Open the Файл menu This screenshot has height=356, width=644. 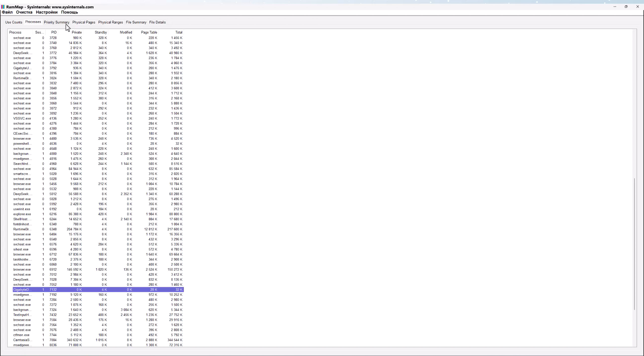pyautogui.click(x=7, y=12)
